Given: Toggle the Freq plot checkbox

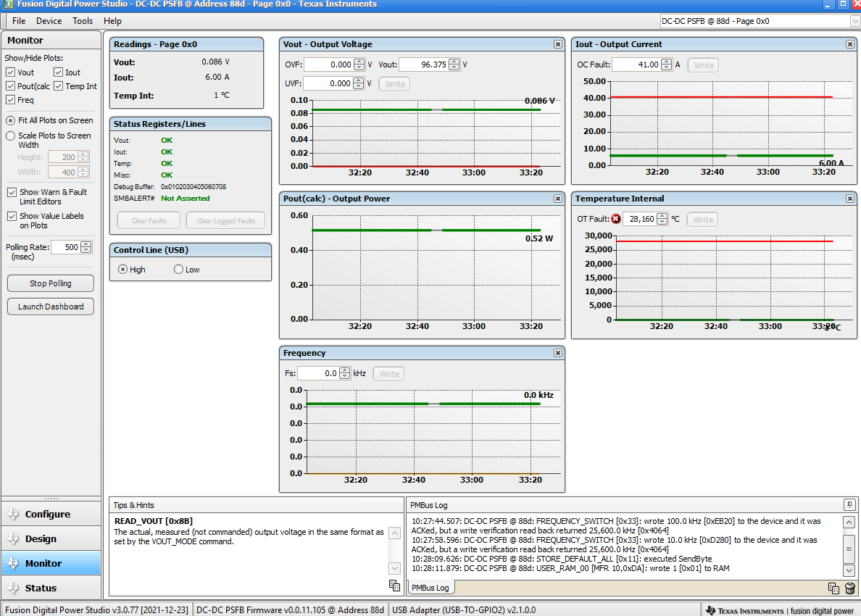Looking at the screenshot, I should pos(10,99).
